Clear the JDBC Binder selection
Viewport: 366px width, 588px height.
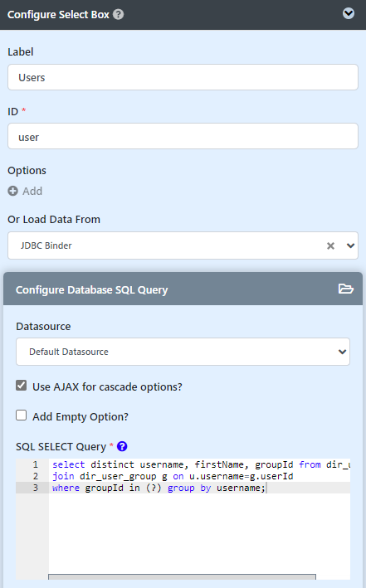point(330,245)
